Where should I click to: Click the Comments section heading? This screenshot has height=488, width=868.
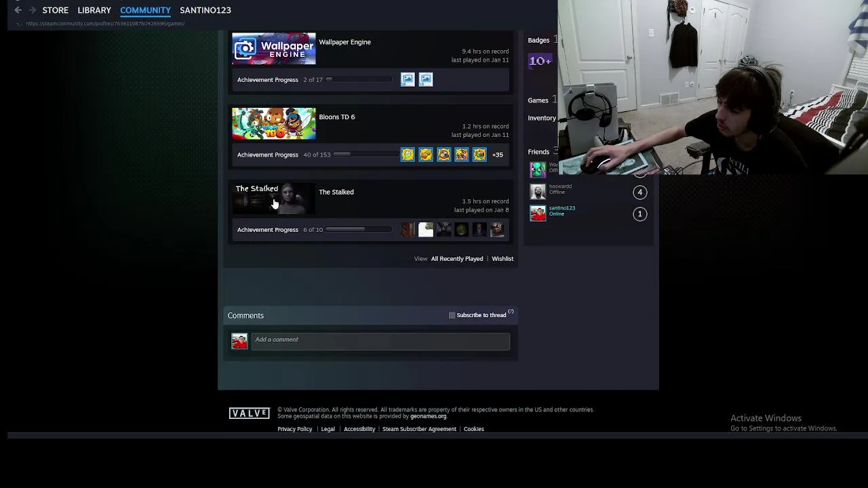(245, 315)
